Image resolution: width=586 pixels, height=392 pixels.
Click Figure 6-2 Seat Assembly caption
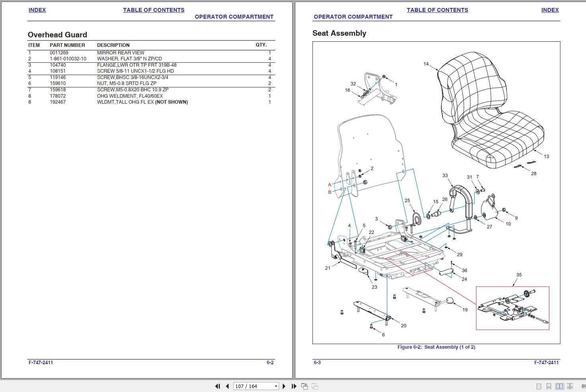pos(436,347)
